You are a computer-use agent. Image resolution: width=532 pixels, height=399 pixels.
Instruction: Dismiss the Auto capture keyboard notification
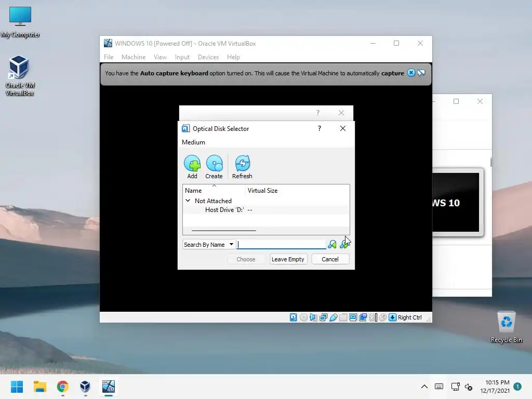[411, 73]
